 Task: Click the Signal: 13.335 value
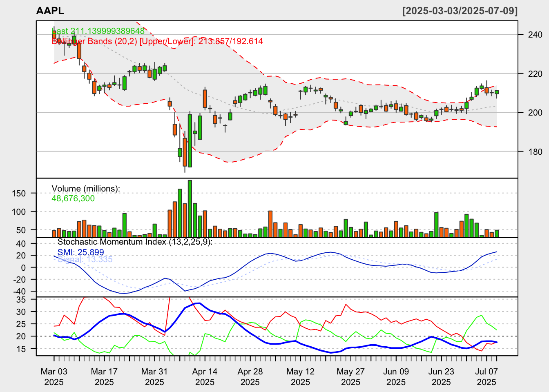[85, 259]
